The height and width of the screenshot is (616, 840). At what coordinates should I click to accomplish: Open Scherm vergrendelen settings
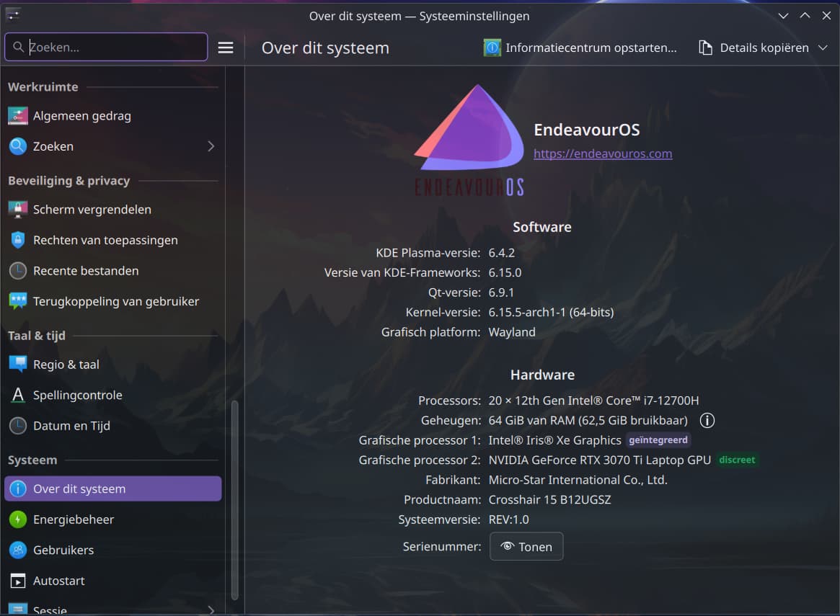point(112,209)
